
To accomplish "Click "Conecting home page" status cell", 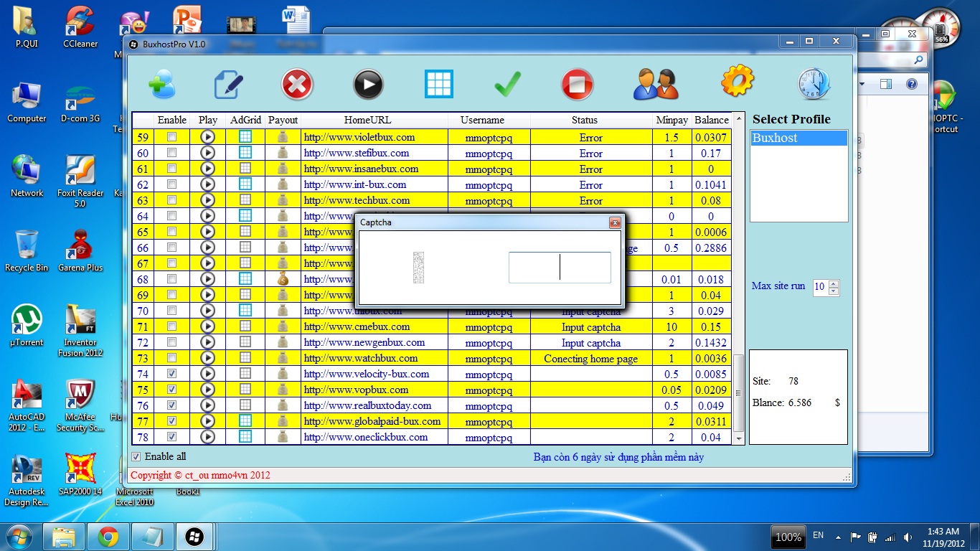I will click(591, 358).
